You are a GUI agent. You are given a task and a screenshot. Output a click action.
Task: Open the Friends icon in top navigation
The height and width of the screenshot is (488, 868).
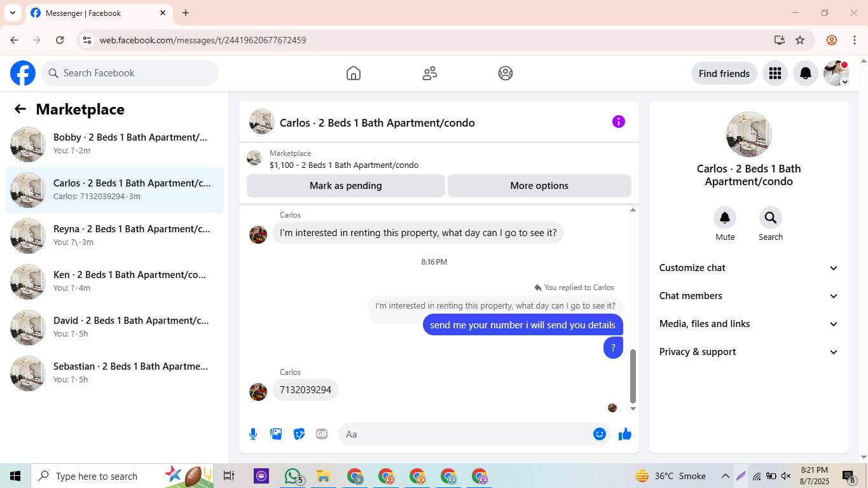[430, 73]
